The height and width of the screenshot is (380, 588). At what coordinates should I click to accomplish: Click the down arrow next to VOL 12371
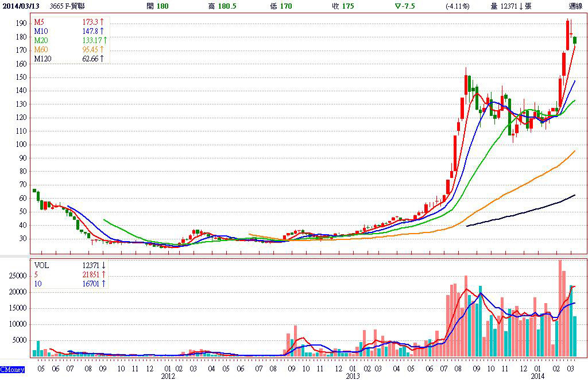coord(104,266)
